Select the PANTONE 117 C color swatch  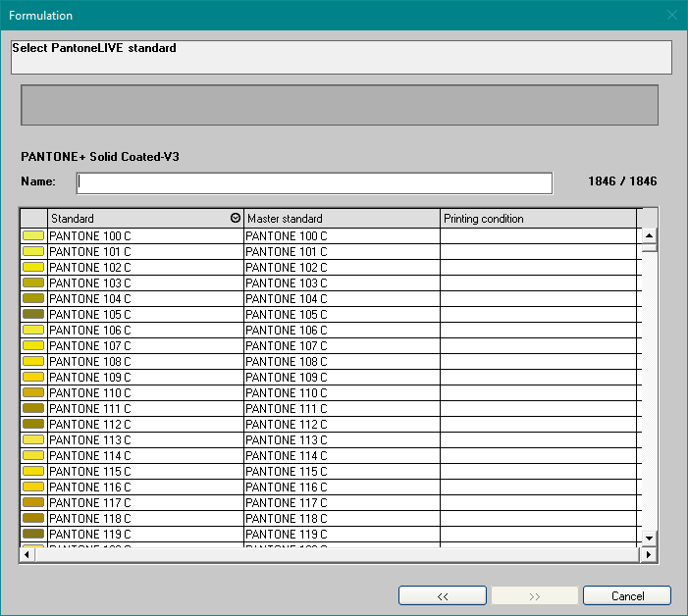[x=33, y=502]
